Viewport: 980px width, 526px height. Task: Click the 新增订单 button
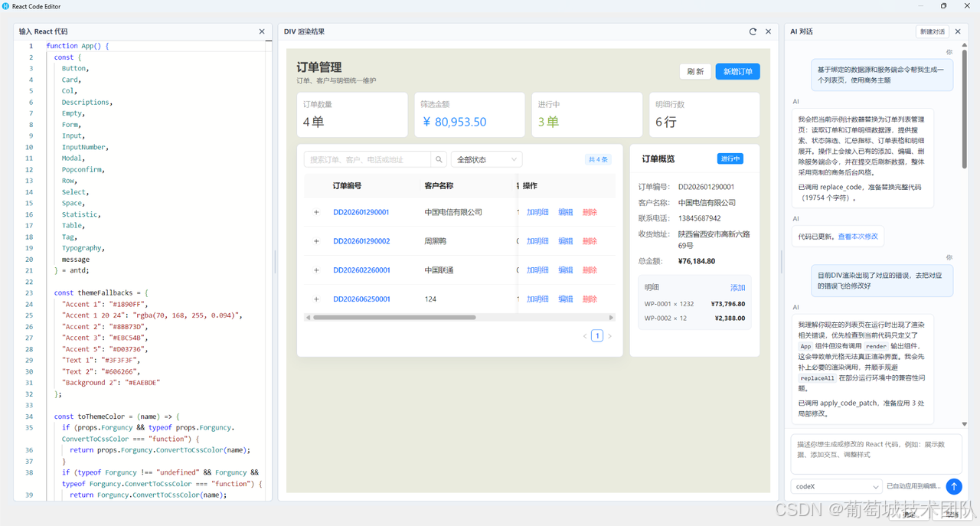[738, 71]
